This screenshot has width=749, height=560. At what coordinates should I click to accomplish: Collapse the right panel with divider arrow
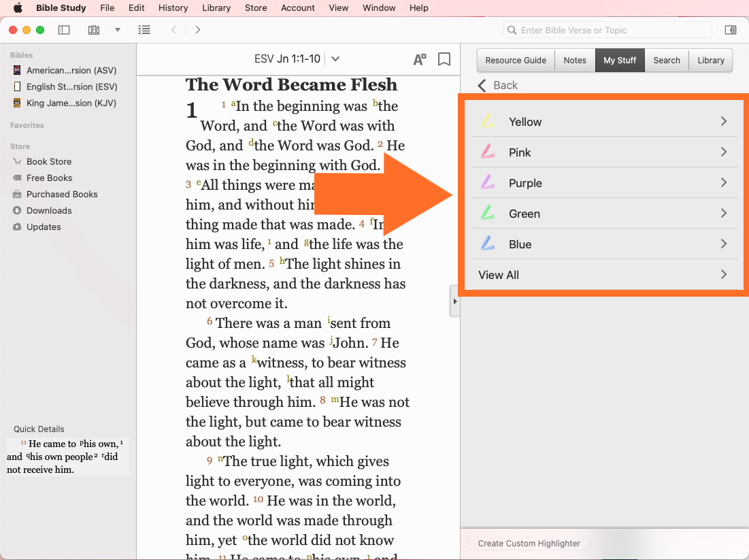click(x=454, y=301)
